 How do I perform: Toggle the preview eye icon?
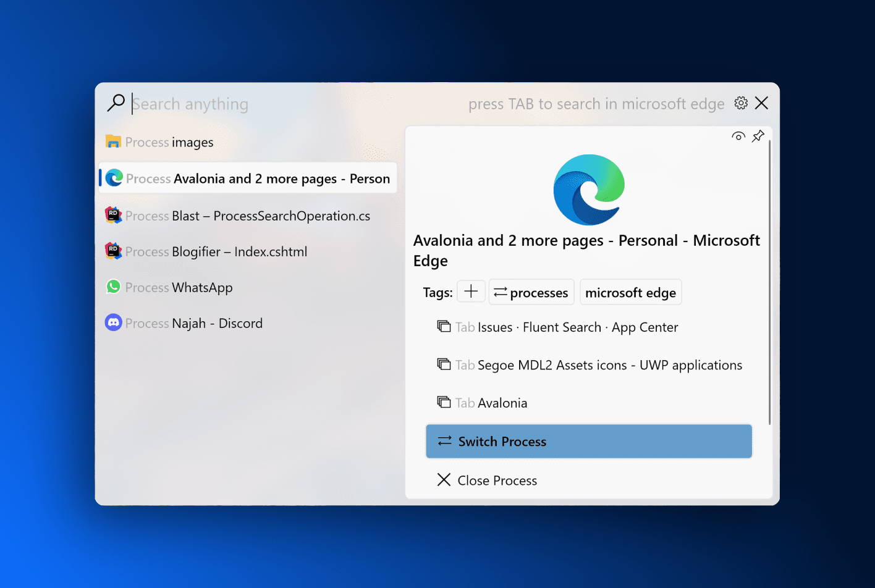(x=738, y=136)
